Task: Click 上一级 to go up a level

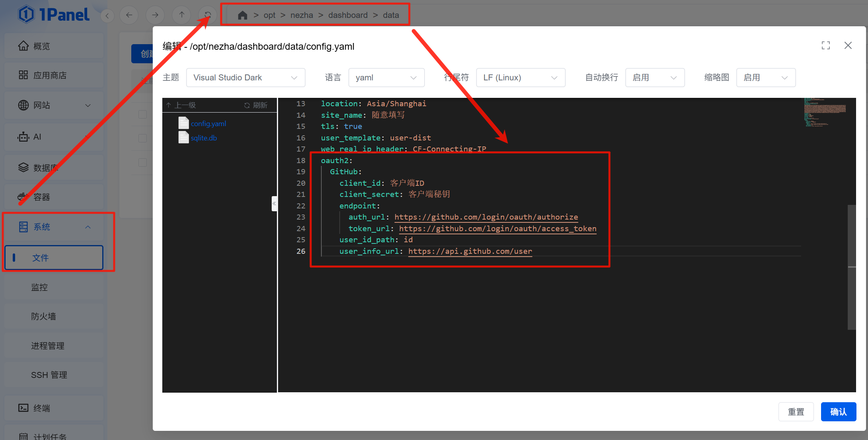Action: pos(181,105)
